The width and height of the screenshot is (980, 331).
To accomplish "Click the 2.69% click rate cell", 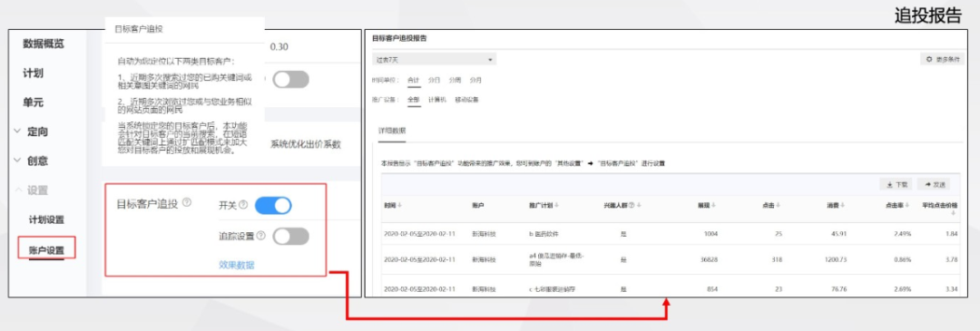I will 903,290.
